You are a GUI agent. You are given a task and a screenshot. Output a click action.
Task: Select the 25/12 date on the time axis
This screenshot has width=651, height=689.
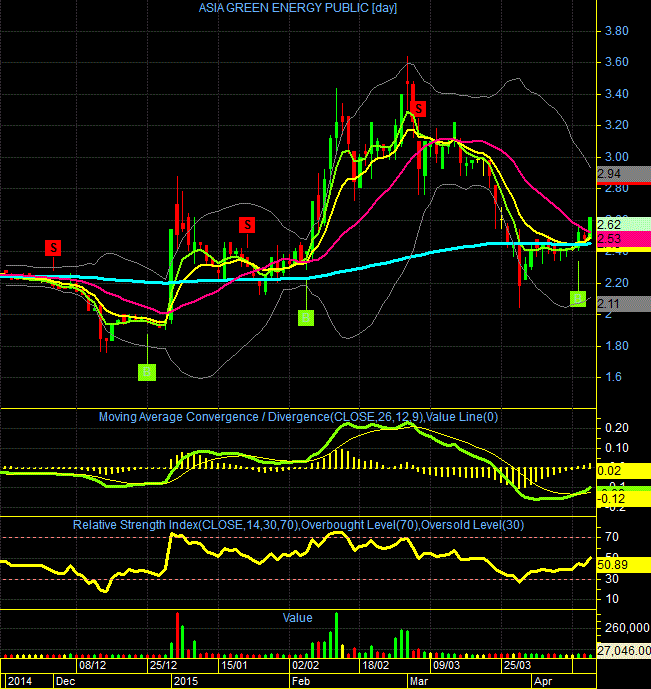(163, 665)
